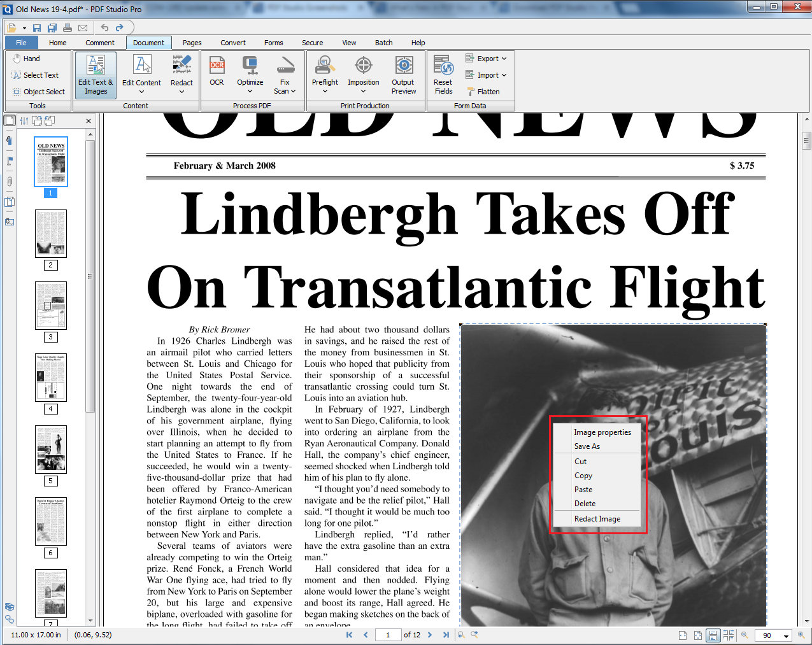
Task: Toggle the Object Select tool
Action: (38, 92)
